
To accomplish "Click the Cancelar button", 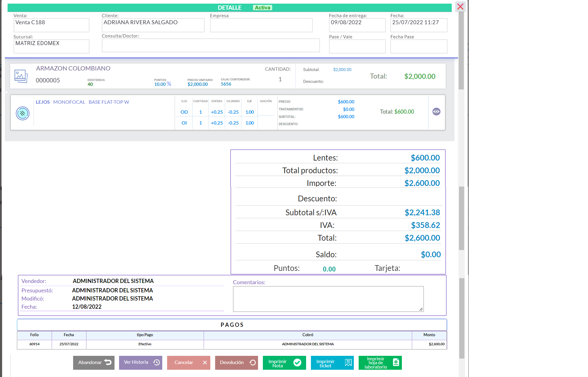I will coord(189,362).
